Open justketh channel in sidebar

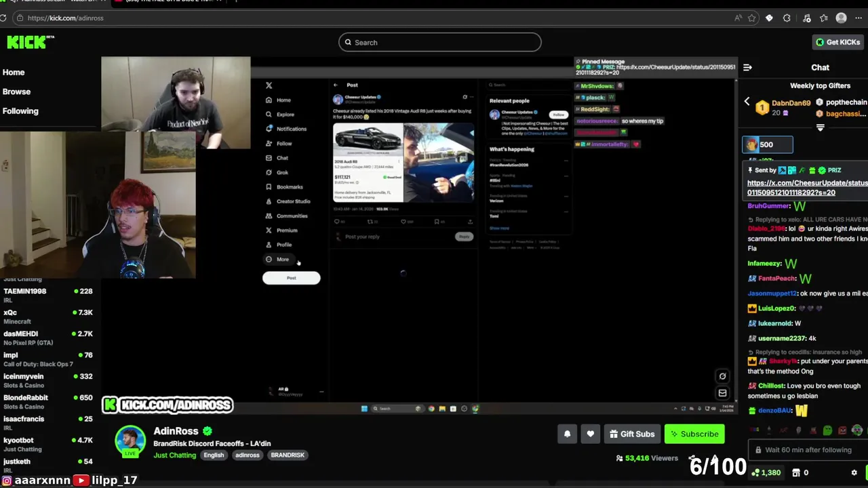[47, 465]
